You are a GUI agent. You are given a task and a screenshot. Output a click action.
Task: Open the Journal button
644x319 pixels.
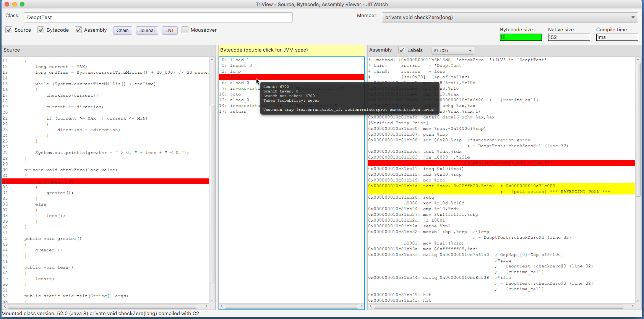click(x=147, y=31)
